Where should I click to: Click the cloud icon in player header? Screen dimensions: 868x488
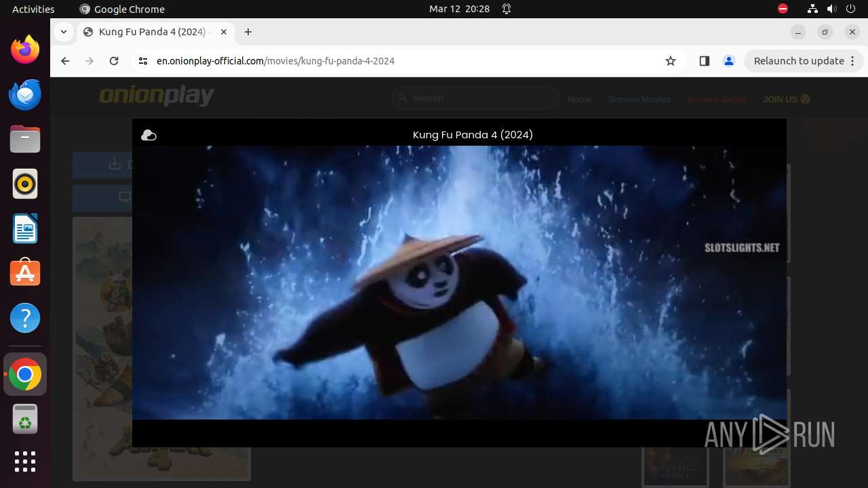[149, 136]
